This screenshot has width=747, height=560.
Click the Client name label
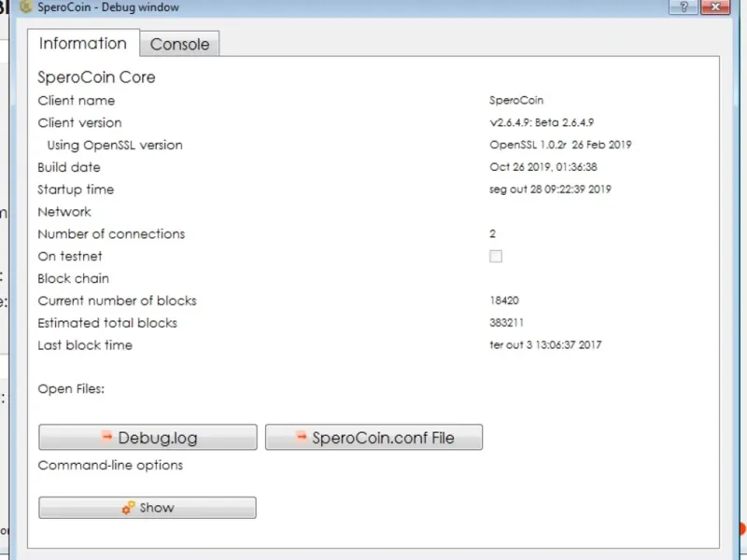pyautogui.click(x=77, y=101)
